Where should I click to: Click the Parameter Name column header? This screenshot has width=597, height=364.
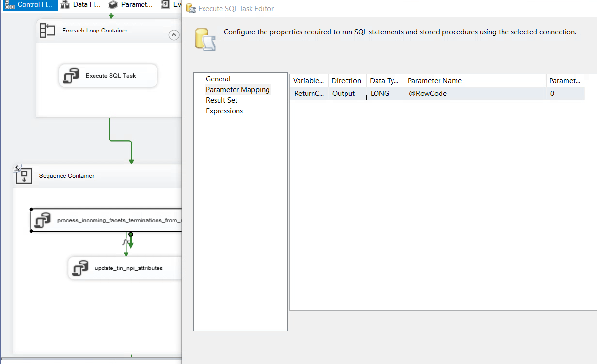pos(475,81)
